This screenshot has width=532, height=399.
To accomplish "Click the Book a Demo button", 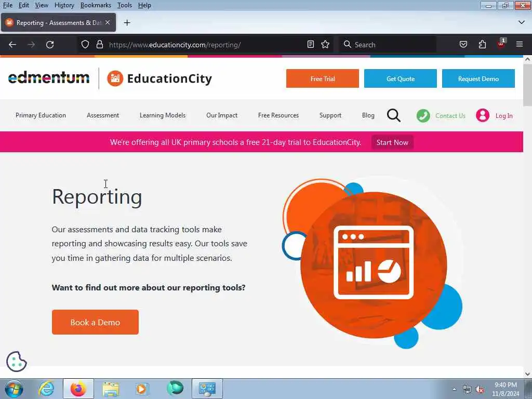I will pos(96,322).
